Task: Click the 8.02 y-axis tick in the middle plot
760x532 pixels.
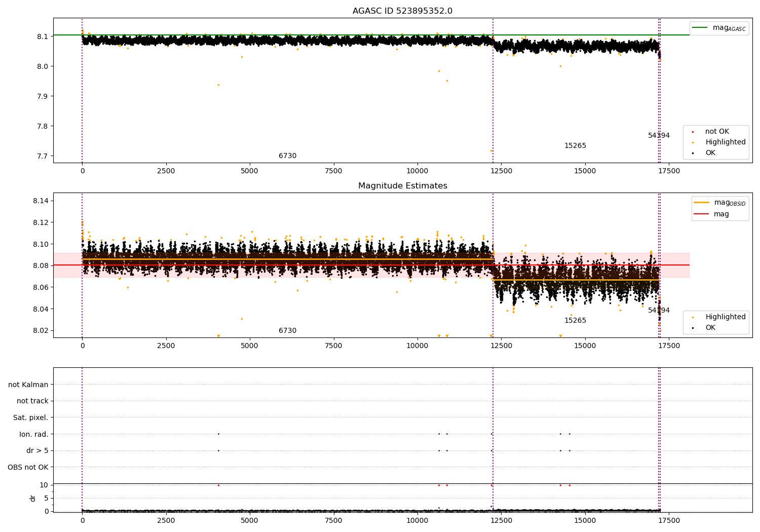Action: (x=41, y=331)
